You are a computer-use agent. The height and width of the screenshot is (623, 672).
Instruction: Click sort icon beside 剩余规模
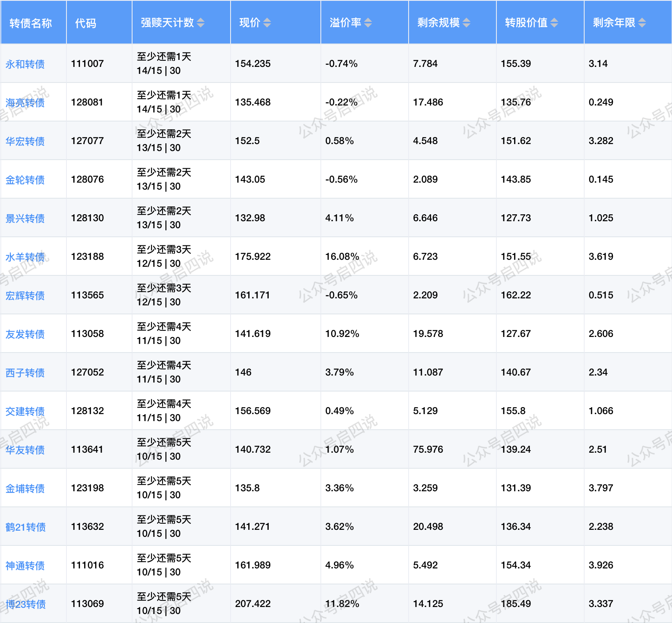(466, 23)
